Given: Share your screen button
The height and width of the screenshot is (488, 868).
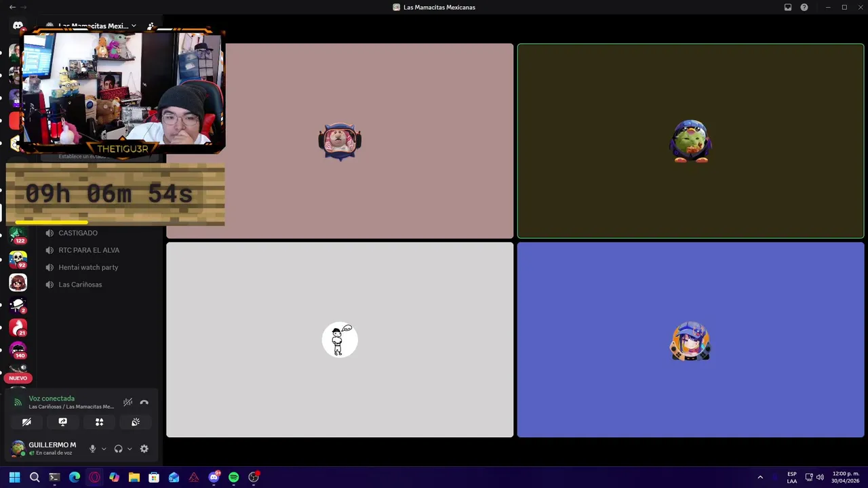Looking at the screenshot, I should point(63,422).
